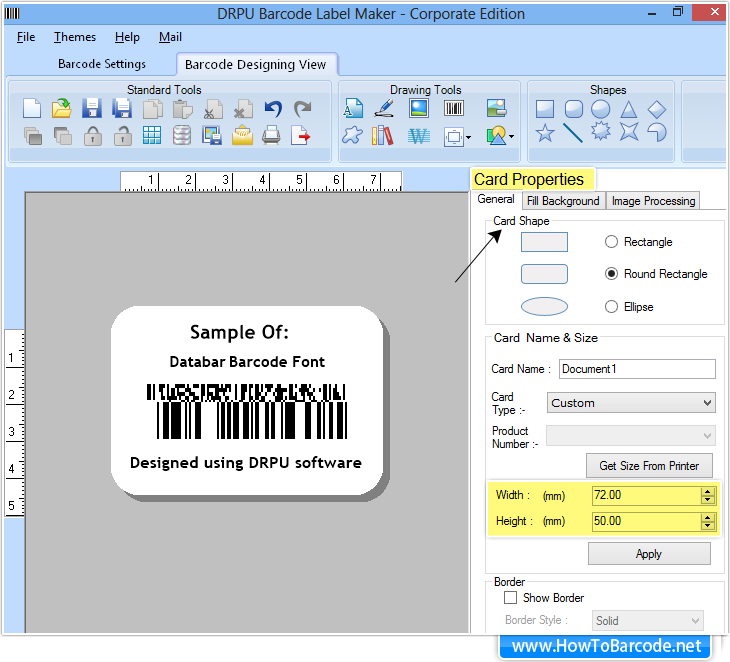Increase the Width with the up spinner arrow
The image size is (730, 662).
point(708,491)
